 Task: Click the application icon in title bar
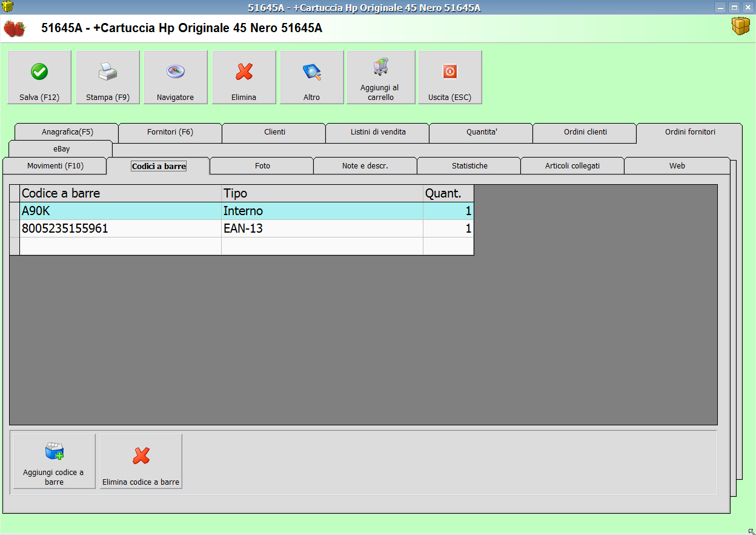click(8, 7)
